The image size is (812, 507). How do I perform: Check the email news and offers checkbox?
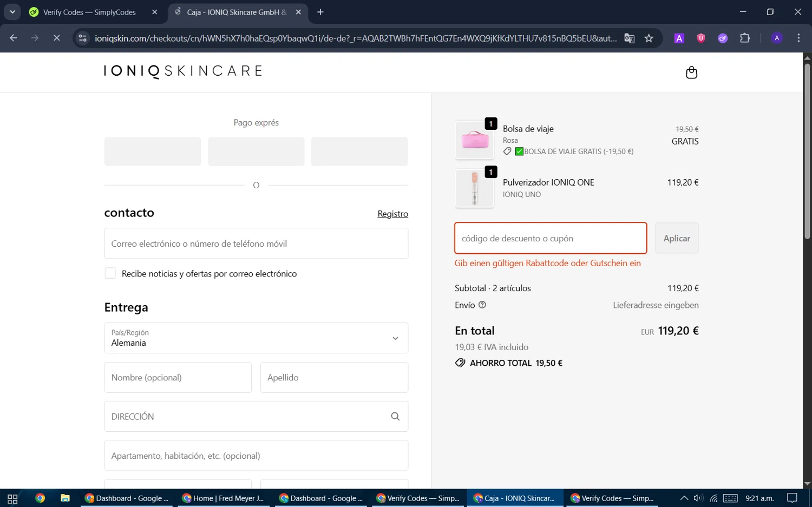point(110,273)
